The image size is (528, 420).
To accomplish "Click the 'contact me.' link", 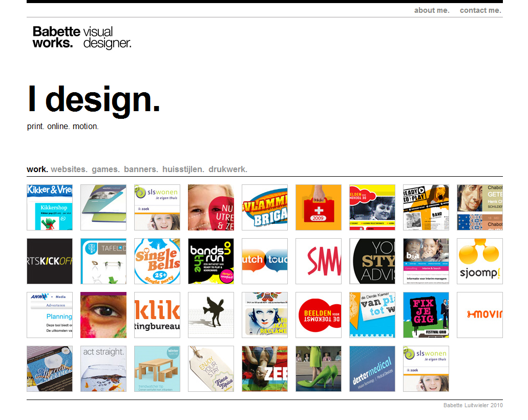I will pyautogui.click(x=480, y=10).
